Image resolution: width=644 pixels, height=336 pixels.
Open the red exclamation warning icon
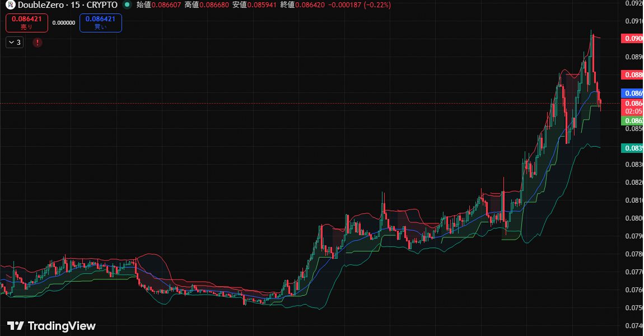38,43
